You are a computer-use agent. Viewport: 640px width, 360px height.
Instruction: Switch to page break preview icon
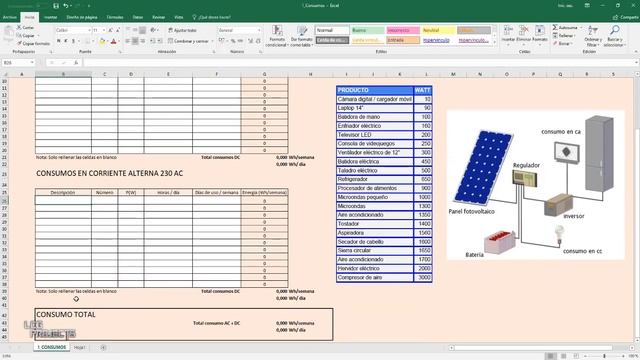click(x=576, y=356)
